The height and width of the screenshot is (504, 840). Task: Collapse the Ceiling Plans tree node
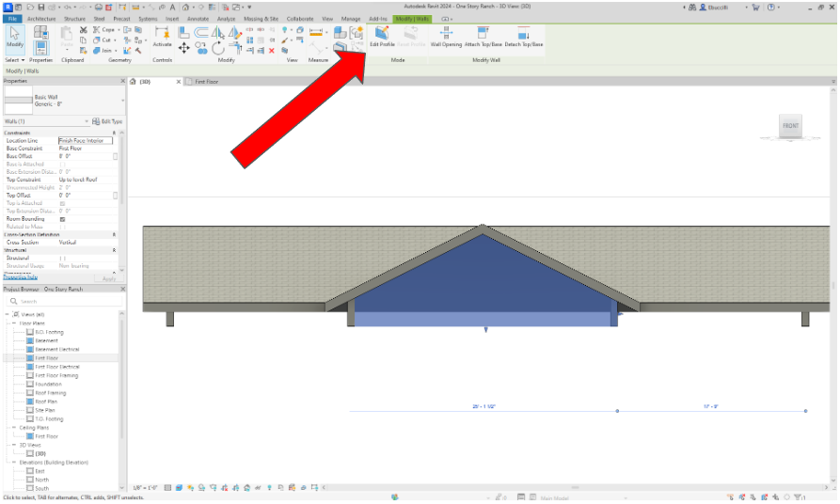coord(14,428)
